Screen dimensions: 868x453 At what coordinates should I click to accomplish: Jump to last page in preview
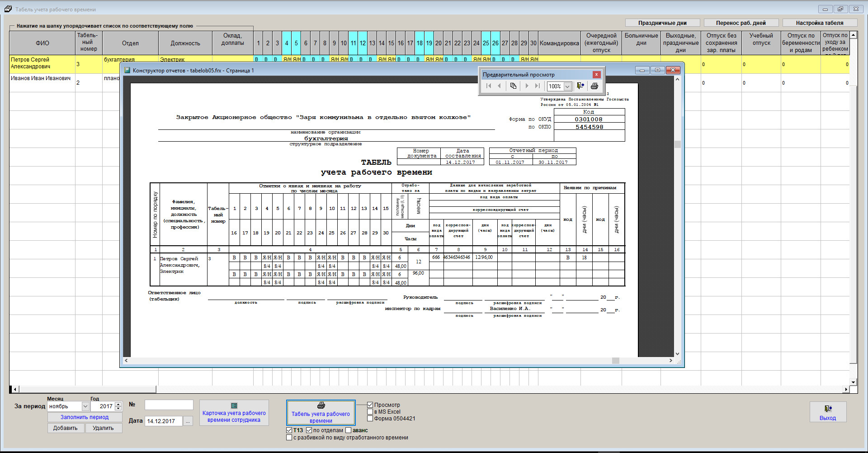[x=538, y=86]
